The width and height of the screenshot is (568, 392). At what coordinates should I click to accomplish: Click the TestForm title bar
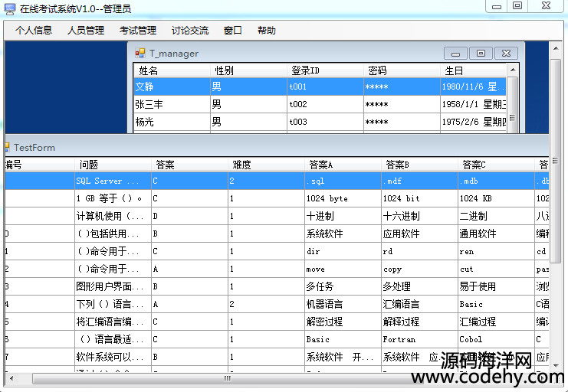tap(277, 147)
